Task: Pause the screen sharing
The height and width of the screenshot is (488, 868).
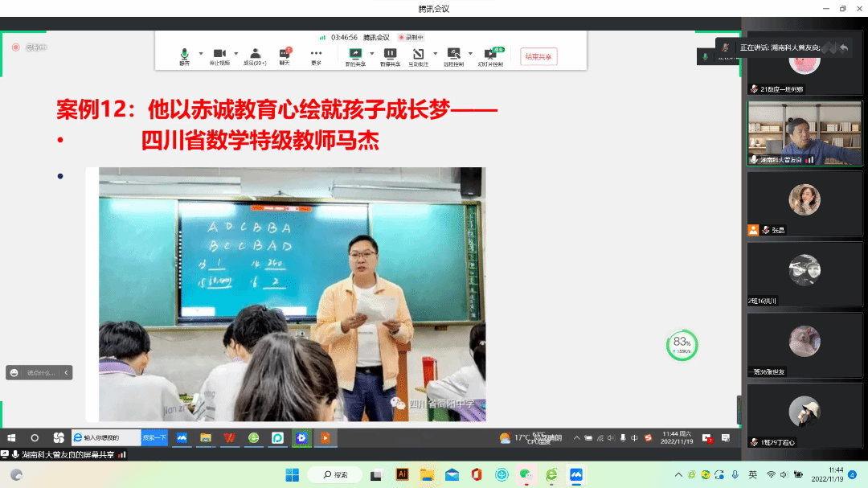Action: pyautogui.click(x=390, y=55)
